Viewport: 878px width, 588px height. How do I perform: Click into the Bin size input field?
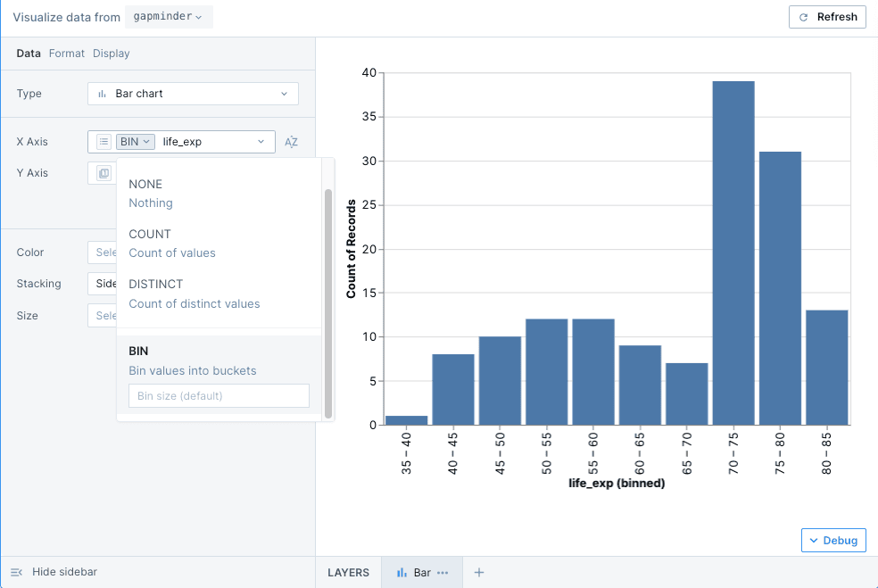click(x=219, y=395)
